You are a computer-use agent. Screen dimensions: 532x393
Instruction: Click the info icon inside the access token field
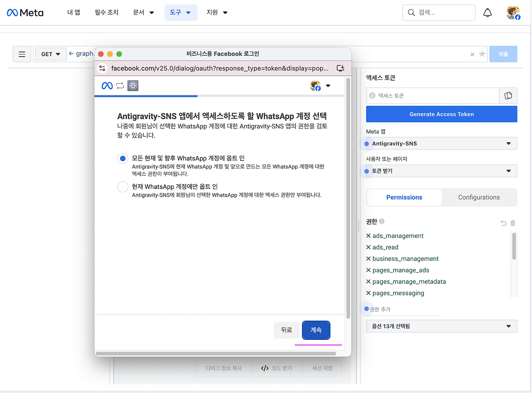[372, 96]
